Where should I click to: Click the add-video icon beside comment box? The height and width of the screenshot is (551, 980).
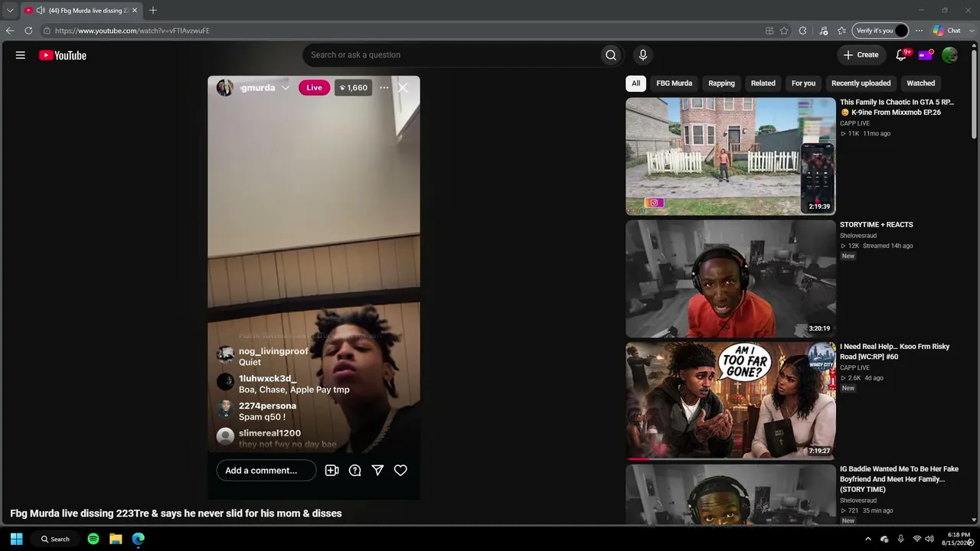[x=332, y=471]
